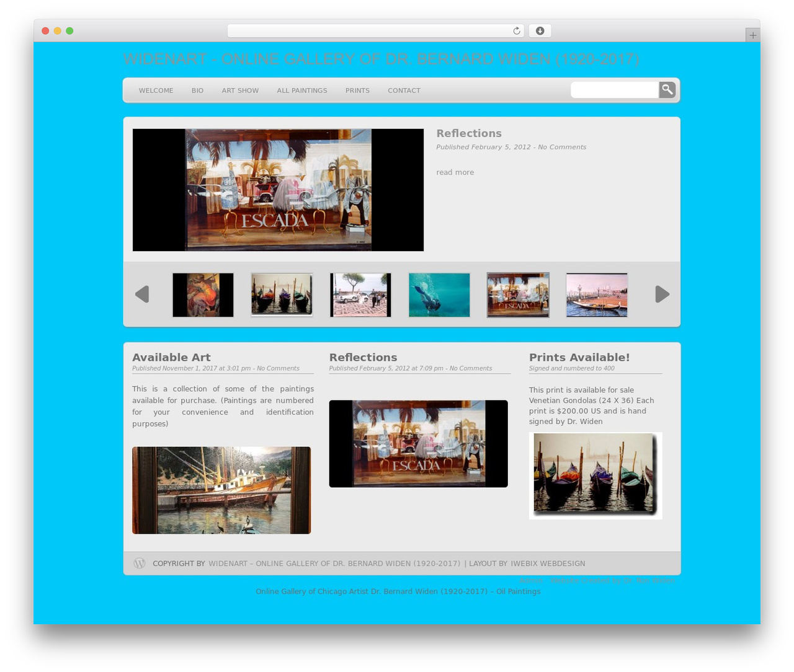This screenshot has width=794, height=672.
Task: Click the browser download icon
Action: coord(540,31)
